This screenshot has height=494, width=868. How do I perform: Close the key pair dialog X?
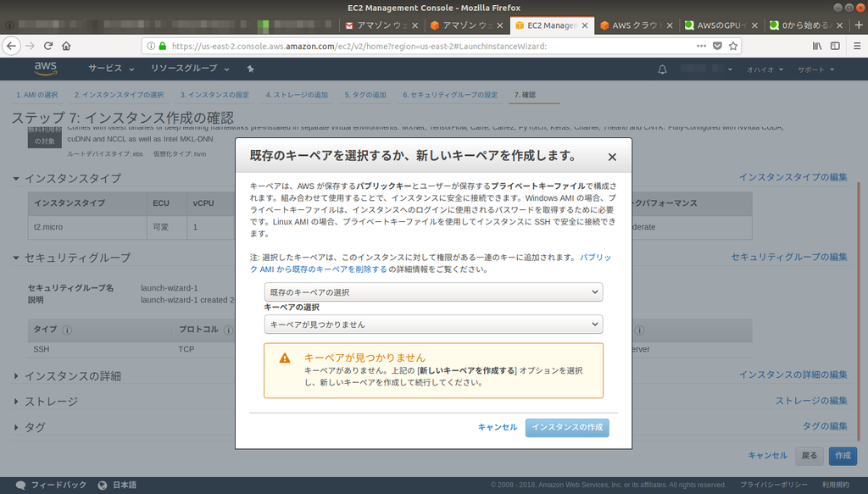[x=612, y=157]
